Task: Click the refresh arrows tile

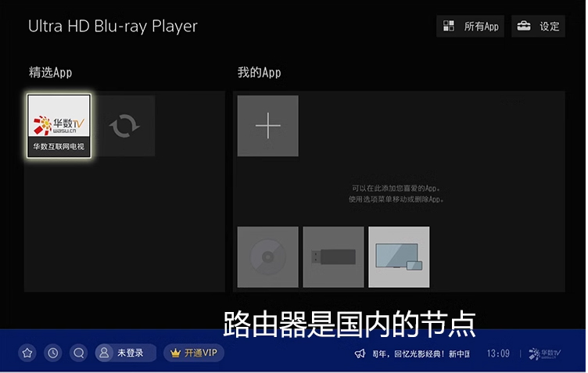Action: coord(124,126)
